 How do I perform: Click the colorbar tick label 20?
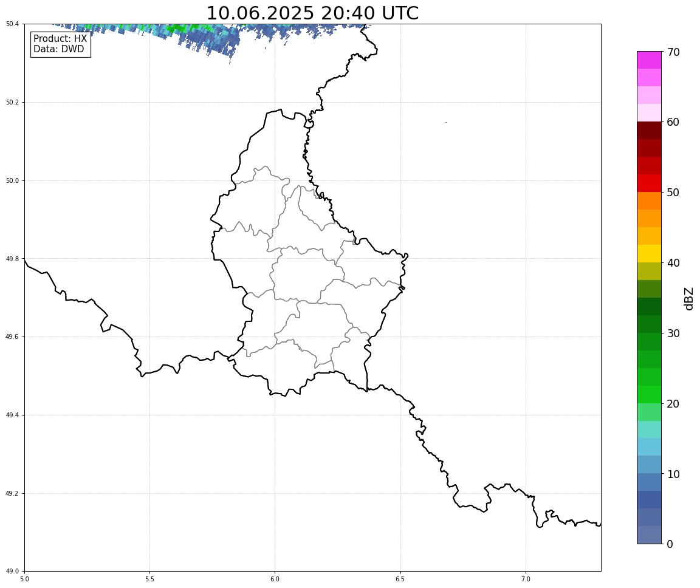[x=673, y=404]
